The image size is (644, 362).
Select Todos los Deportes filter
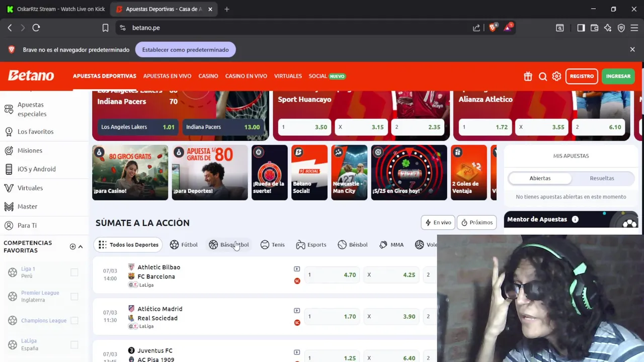129,245
